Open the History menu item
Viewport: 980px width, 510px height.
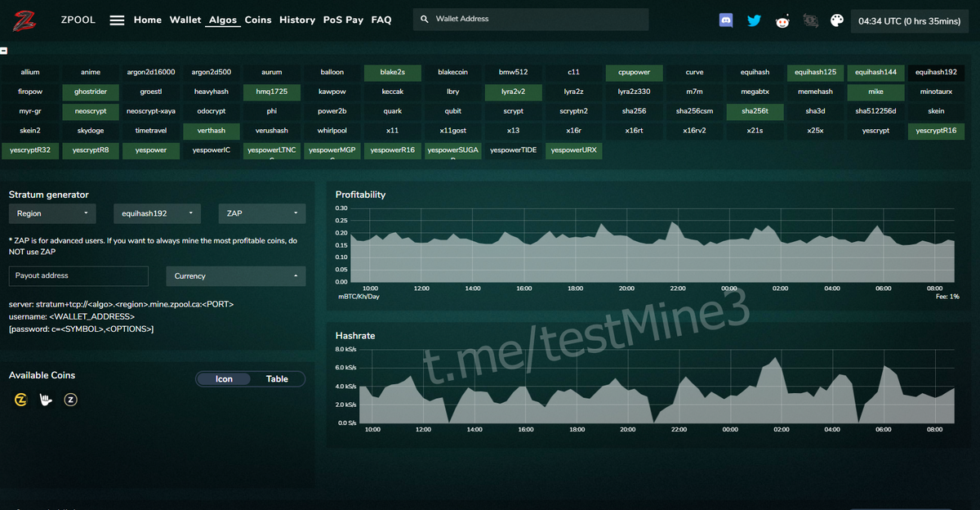(x=297, y=20)
